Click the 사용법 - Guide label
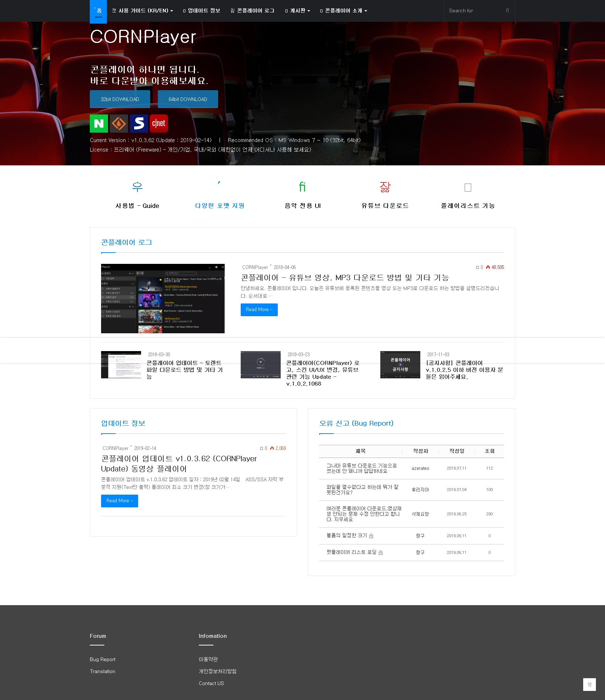The height and width of the screenshot is (700, 605). (x=137, y=206)
